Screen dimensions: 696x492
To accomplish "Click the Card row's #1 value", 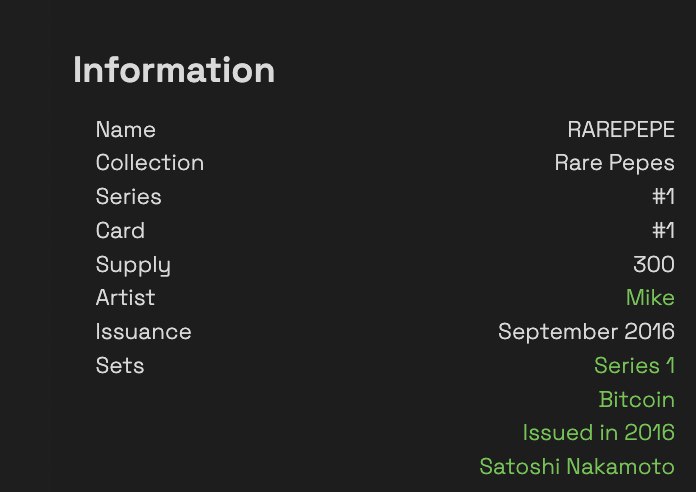I will pyautogui.click(x=664, y=230).
